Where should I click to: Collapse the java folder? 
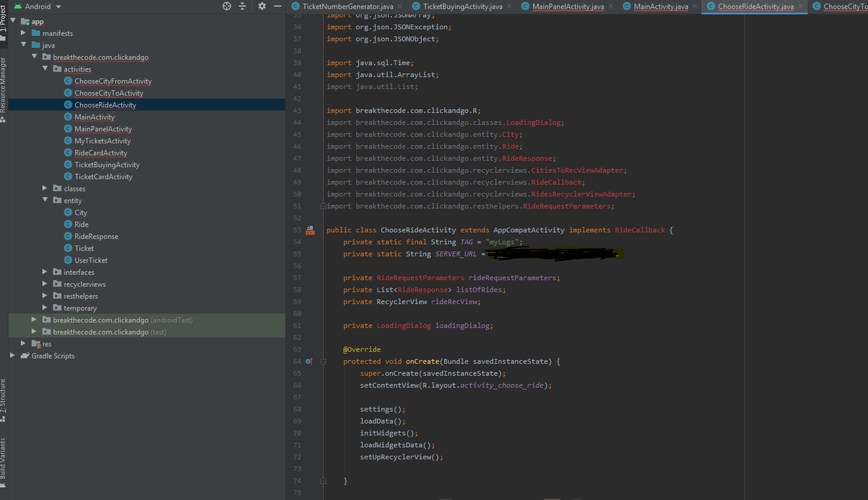point(24,45)
